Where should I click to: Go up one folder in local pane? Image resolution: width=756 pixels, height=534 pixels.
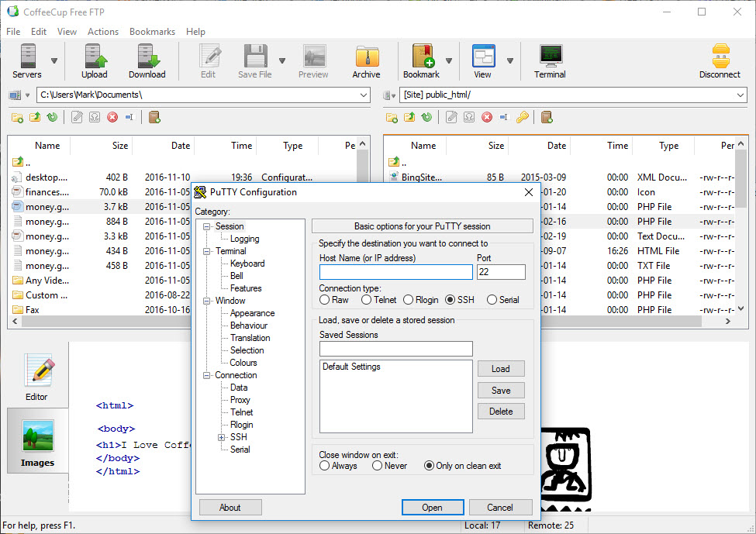click(35, 117)
